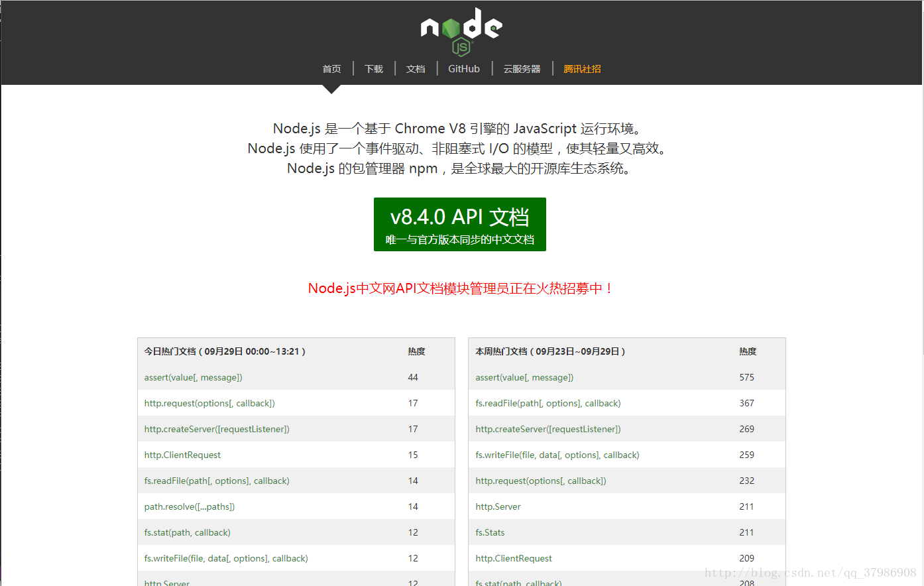Click heat value 15 in today's table
The width and height of the screenshot is (924, 586).
pyautogui.click(x=413, y=455)
